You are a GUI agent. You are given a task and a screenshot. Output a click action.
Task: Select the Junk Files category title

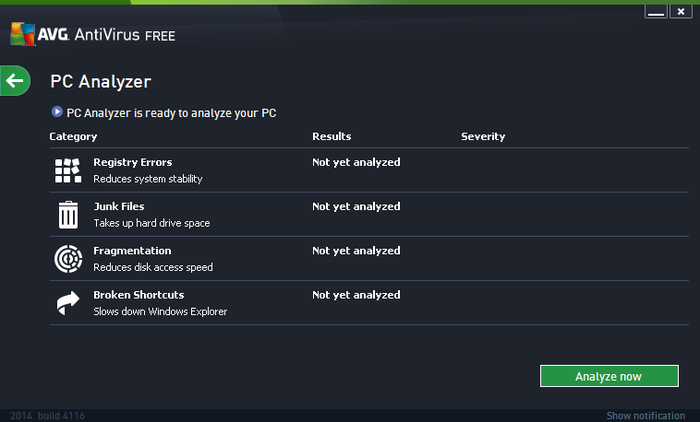[x=119, y=206]
